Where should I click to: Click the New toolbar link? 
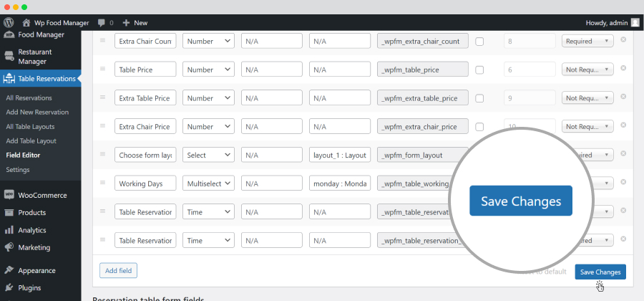tap(141, 23)
